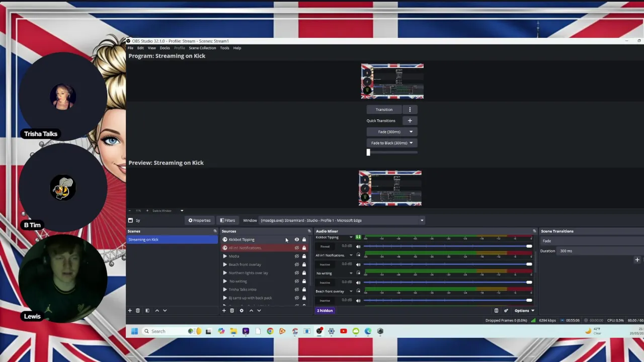Screen dimensions: 644x362
Task: Unlock the Media source lock icon
Action: [x=304, y=256]
